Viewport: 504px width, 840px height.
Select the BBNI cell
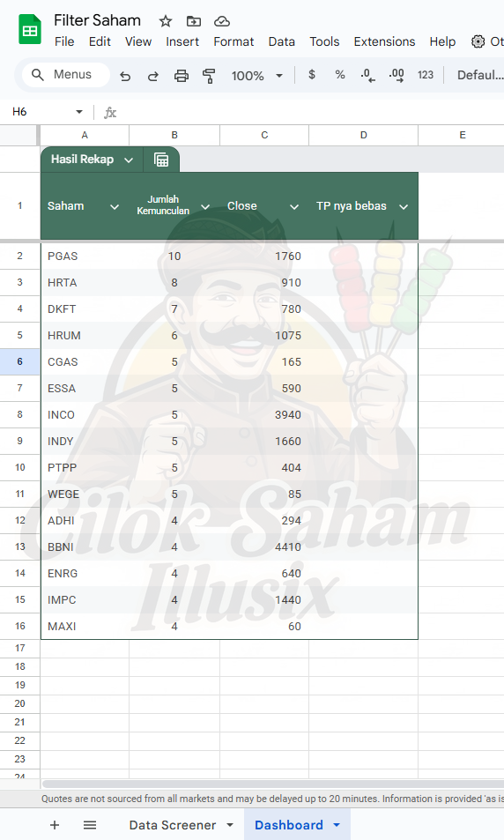coord(85,547)
